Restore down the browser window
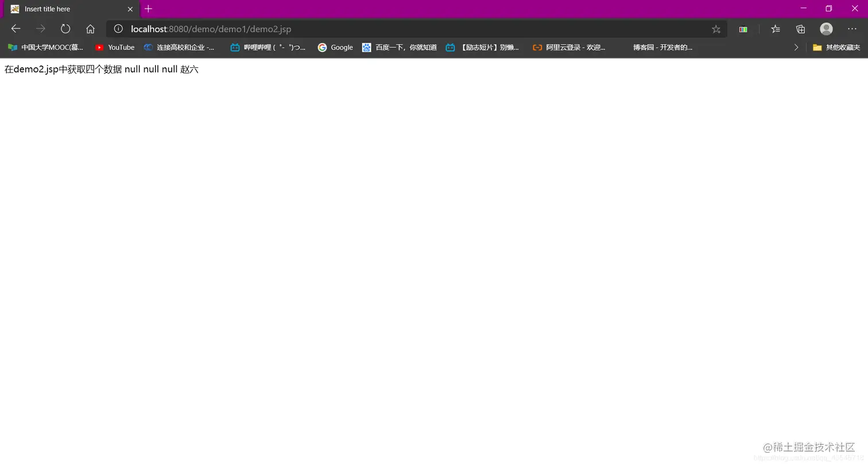Image resolution: width=868 pixels, height=466 pixels. [x=828, y=9]
